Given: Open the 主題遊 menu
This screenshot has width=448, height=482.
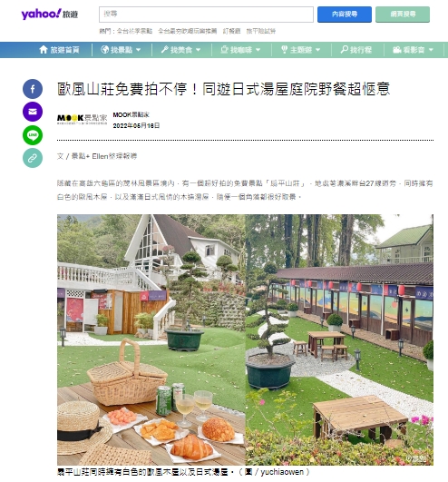Looking at the screenshot, I should 301,50.
